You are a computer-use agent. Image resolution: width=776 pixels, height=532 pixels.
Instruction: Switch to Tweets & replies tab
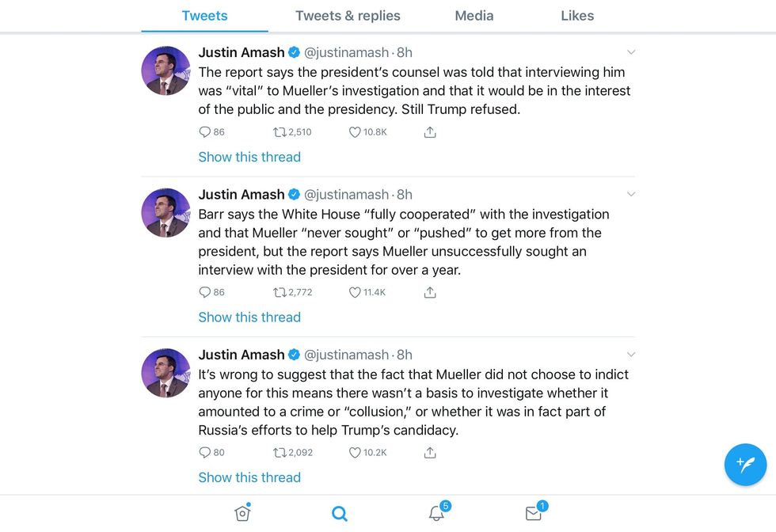point(348,16)
